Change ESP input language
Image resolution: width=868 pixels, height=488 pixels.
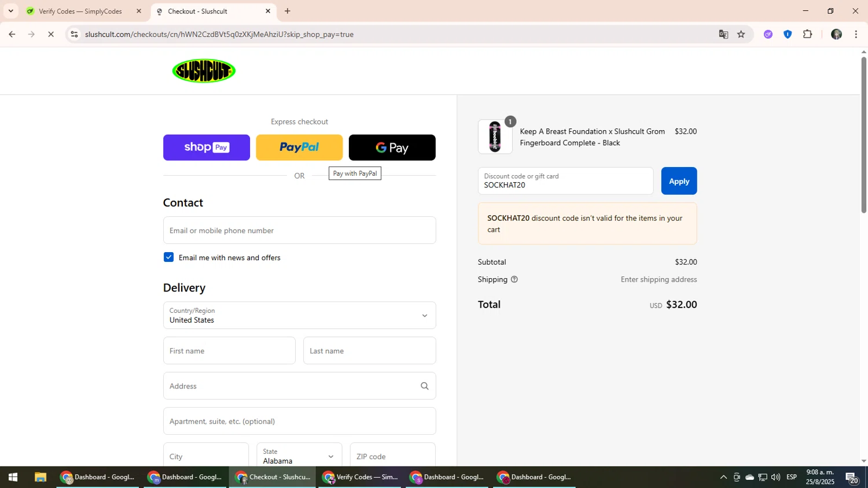click(x=792, y=477)
